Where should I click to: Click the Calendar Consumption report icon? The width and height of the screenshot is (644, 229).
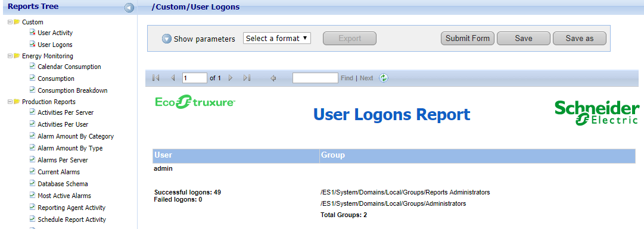point(32,66)
